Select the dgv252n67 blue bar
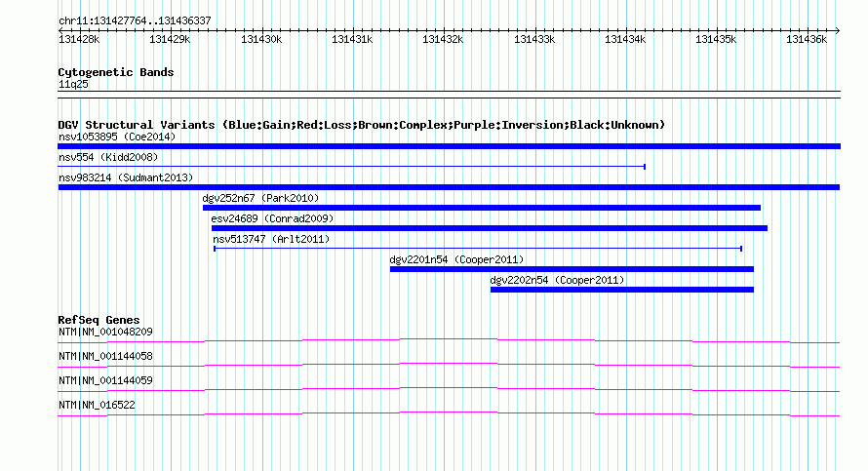Viewport: 868px width, 471px height. point(482,208)
